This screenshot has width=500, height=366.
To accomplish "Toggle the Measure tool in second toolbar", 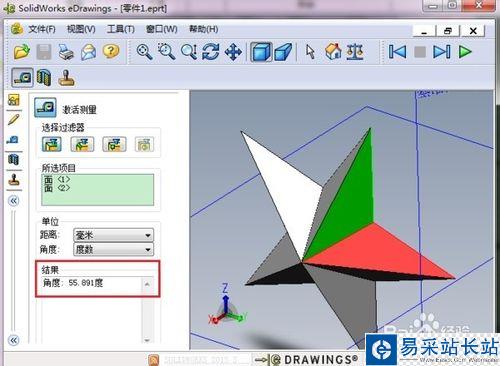I will point(22,77).
